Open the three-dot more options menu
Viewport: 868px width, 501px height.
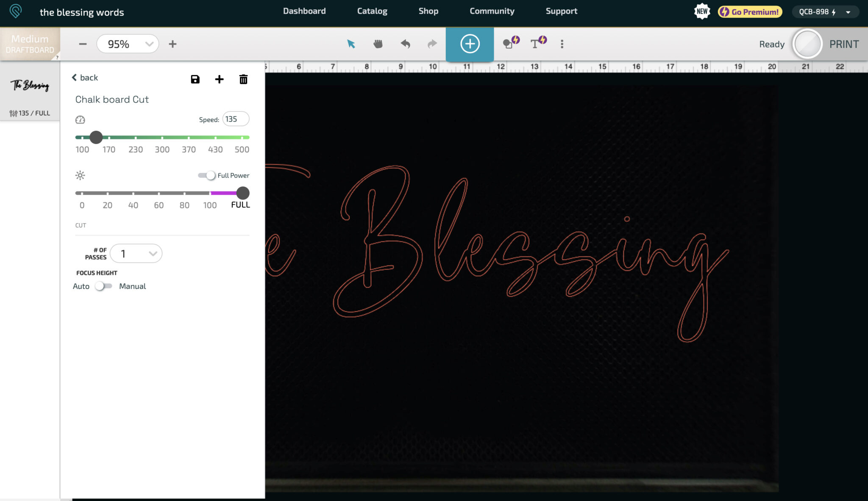pos(562,44)
